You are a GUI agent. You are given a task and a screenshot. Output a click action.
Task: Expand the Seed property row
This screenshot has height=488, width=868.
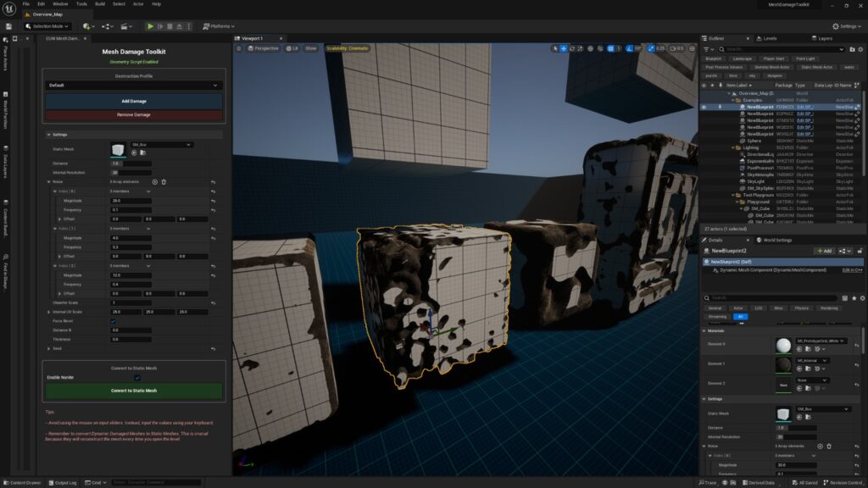(x=48, y=348)
